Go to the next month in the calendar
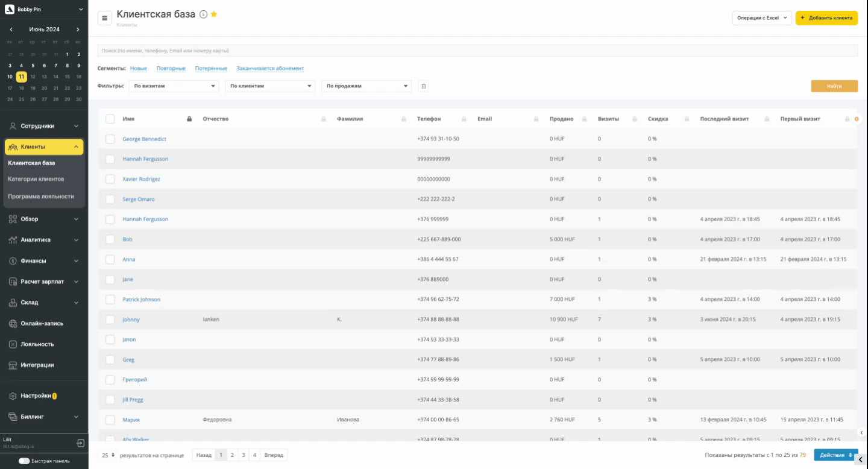Image resolution: width=868 pixels, height=469 pixels. click(78, 30)
